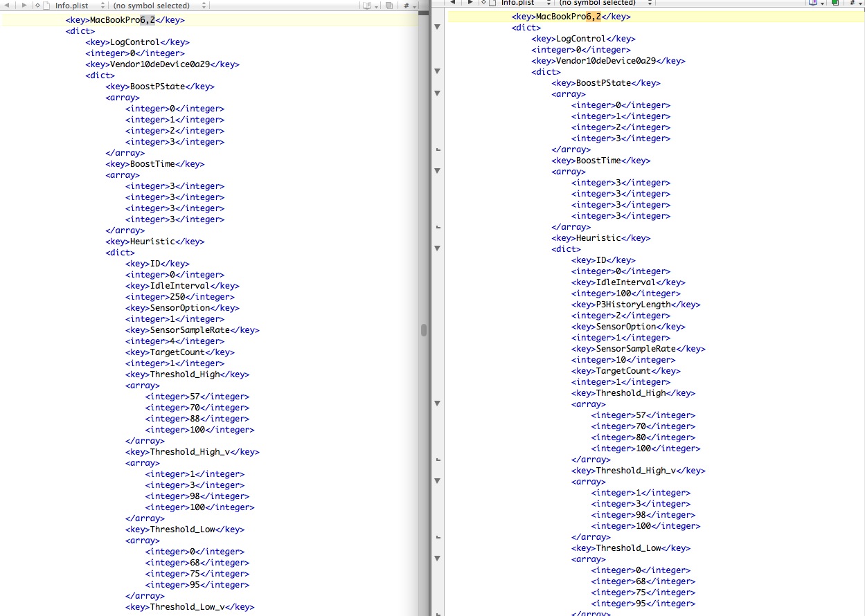
Task: Click the SensorOption key in left pane
Action: tap(183, 308)
